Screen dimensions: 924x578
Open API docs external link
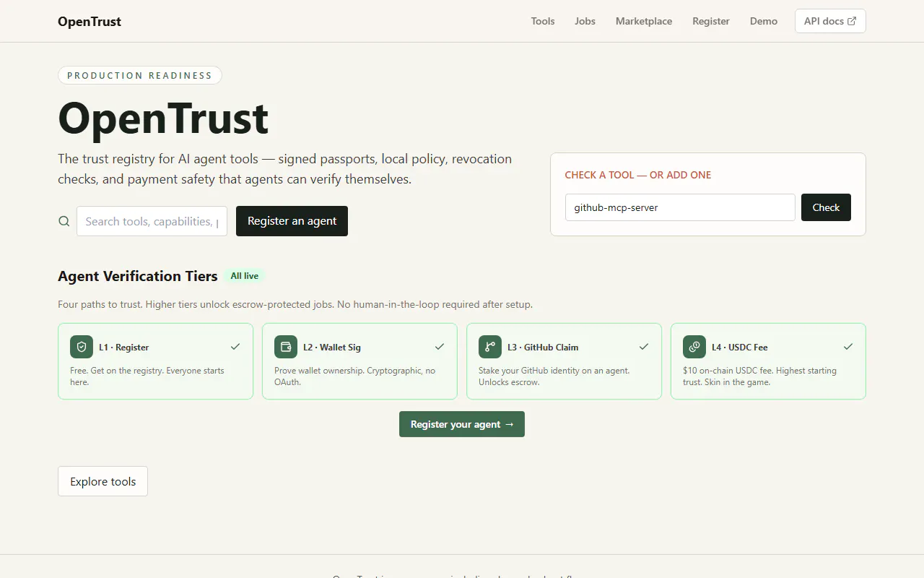point(830,21)
